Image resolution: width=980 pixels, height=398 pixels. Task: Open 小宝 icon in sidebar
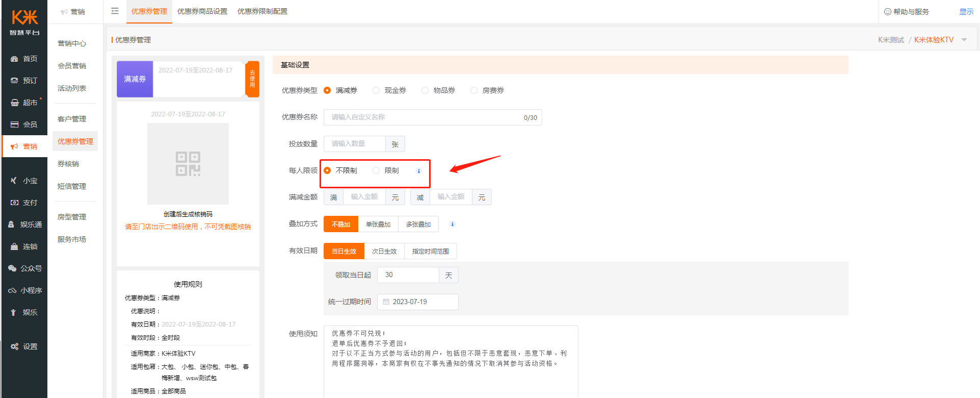click(14, 181)
